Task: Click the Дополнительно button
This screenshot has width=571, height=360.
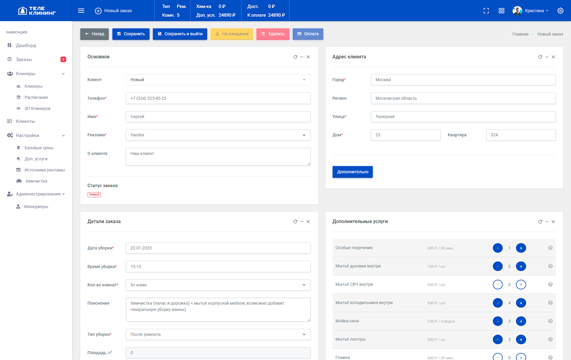Action: (353, 172)
